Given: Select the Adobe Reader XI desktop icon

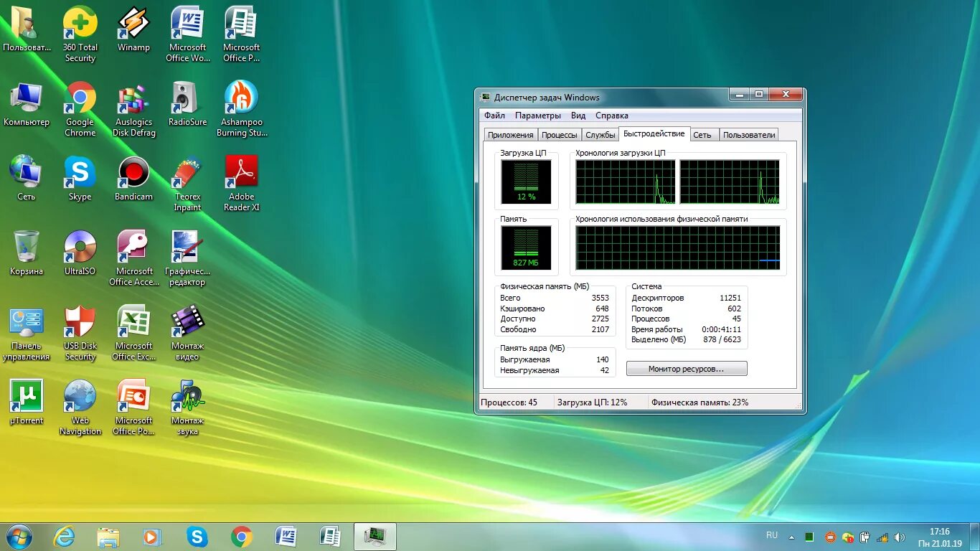Looking at the screenshot, I should pos(241,184).
